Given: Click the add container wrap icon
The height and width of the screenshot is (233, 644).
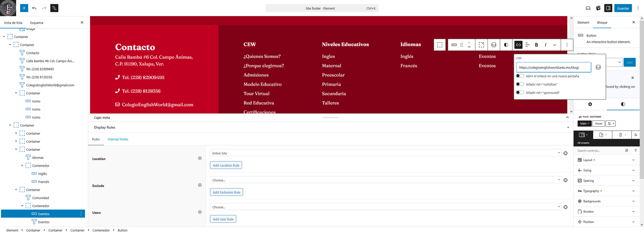Looking at the screenshot, I should pos(481,45).
